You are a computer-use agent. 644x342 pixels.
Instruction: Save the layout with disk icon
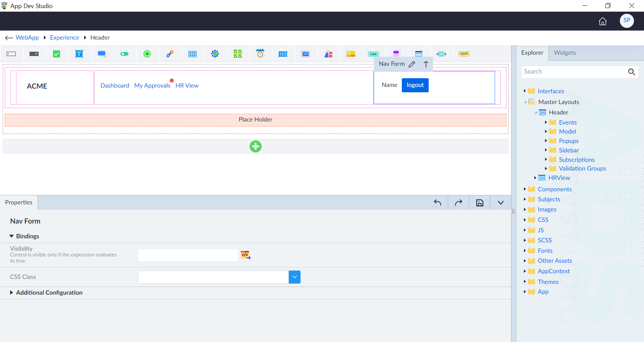480,203
